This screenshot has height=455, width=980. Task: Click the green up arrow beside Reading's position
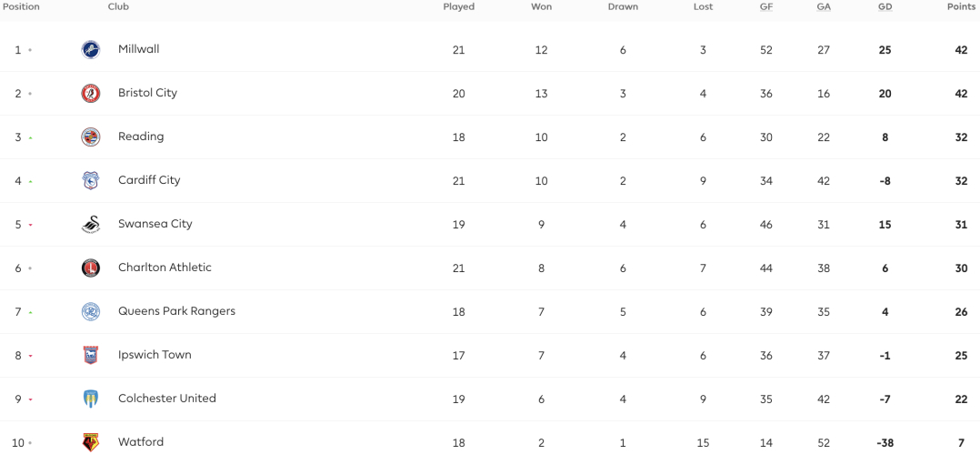tap(30, 137)
